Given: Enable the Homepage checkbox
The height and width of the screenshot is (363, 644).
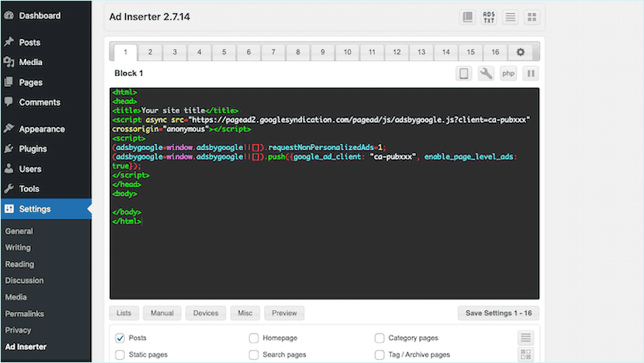Looking at the screenshot, I should [x=254, y=338].
